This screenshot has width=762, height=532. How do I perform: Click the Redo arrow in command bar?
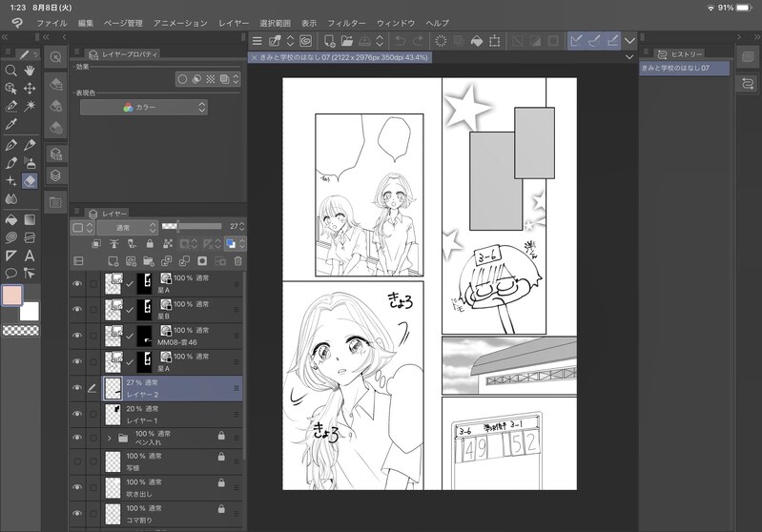point(418,41)
